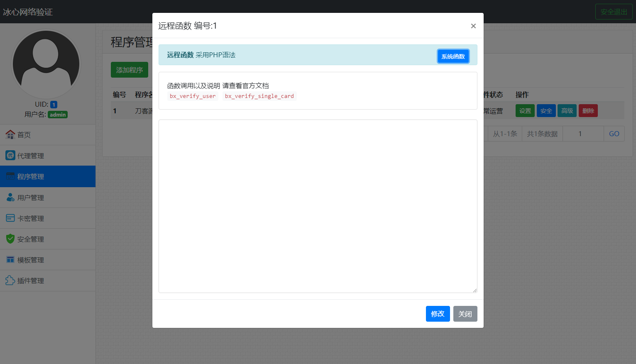The image size is (636, 364).
Task: Click the 插件管理 puzzle icon
Action: (x=10, y=280)
